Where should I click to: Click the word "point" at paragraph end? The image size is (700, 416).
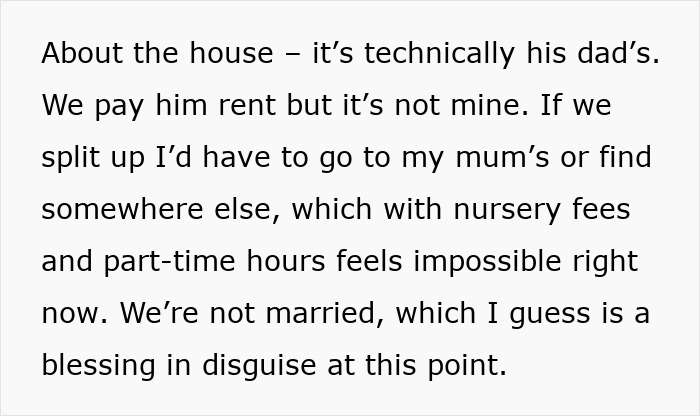coord(469,365)
